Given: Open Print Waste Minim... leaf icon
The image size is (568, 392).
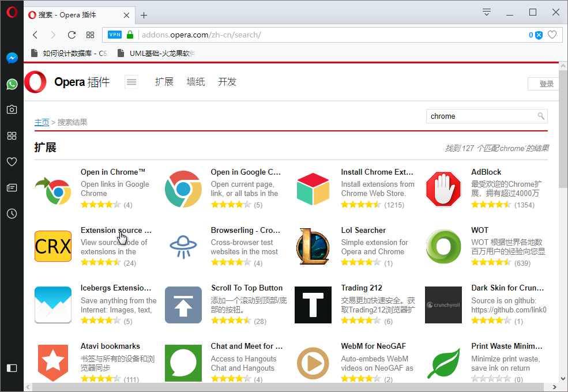Looking at the screenshot, I should tap(443, 363).
